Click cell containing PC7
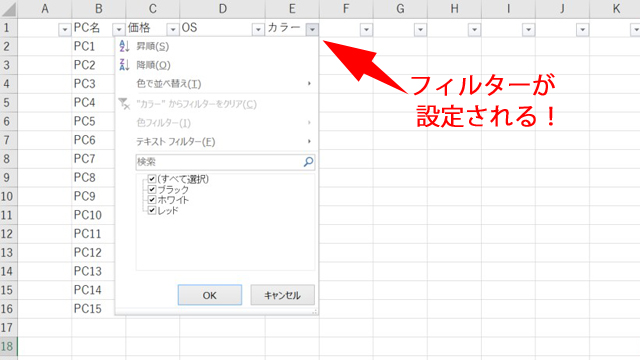Image resolution: width=640 pixels, height=360 pixels. [x=93, y=159]
